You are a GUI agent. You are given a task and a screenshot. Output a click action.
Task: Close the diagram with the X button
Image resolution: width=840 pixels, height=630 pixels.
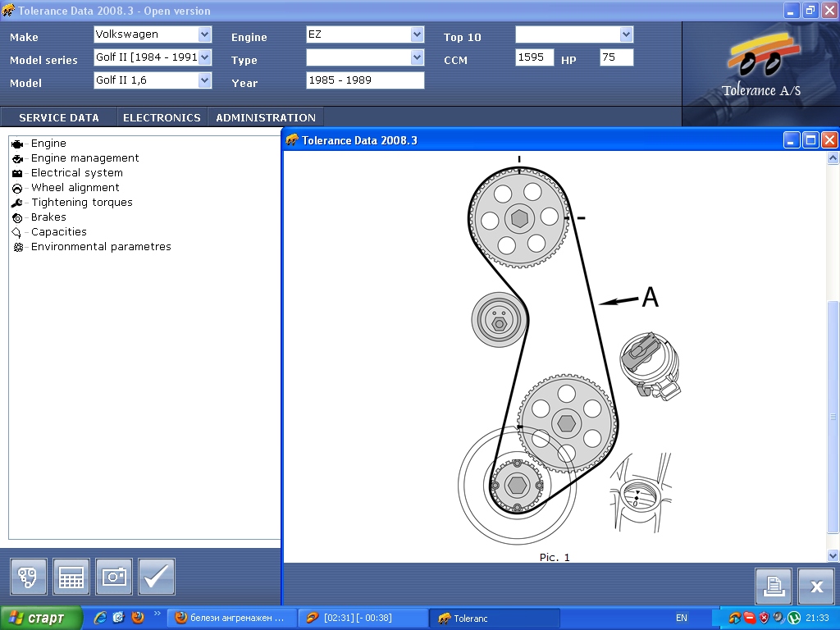(x=815, y=586)
